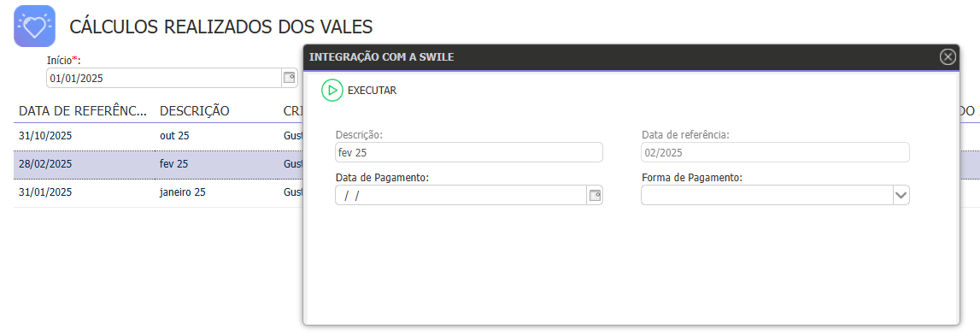Click the janeiro 25 description cell
This screenshot has width=980, height=336.
pyautogui.click(x=183, y=192)
